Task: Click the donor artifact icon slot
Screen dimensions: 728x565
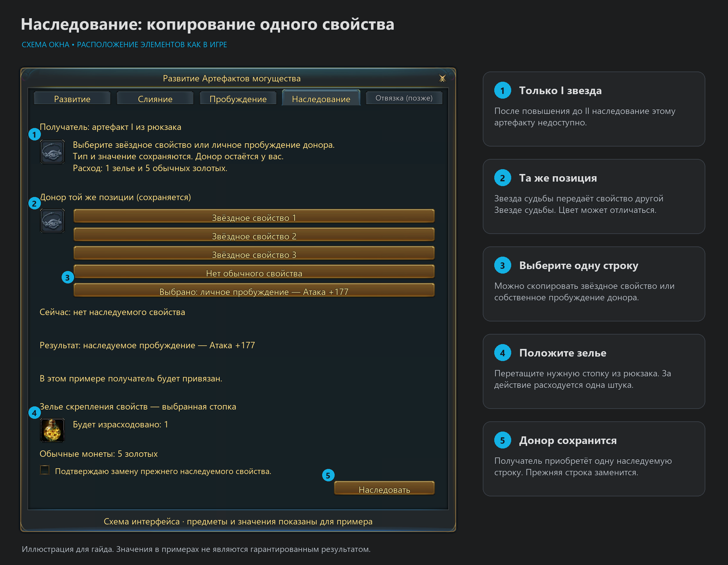Action: pyautogui.click(x=52, y=221)
